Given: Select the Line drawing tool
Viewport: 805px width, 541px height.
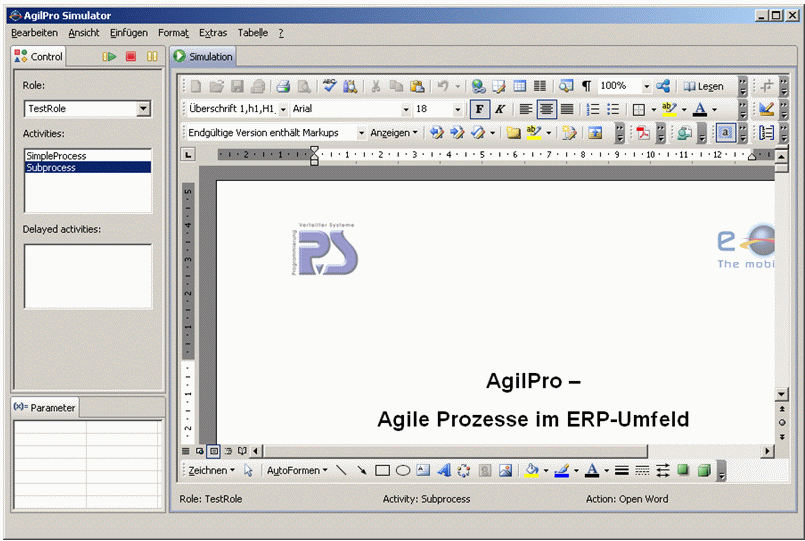Looking at the screenshot, I should click(341, 470).
